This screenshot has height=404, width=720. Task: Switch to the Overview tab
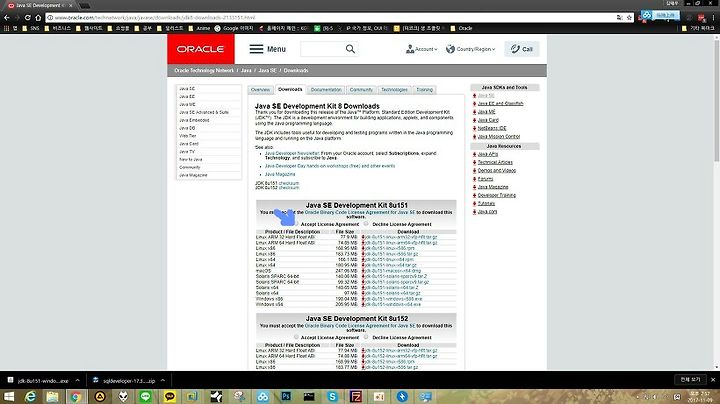pyautogui.click(x=260, y=90)
